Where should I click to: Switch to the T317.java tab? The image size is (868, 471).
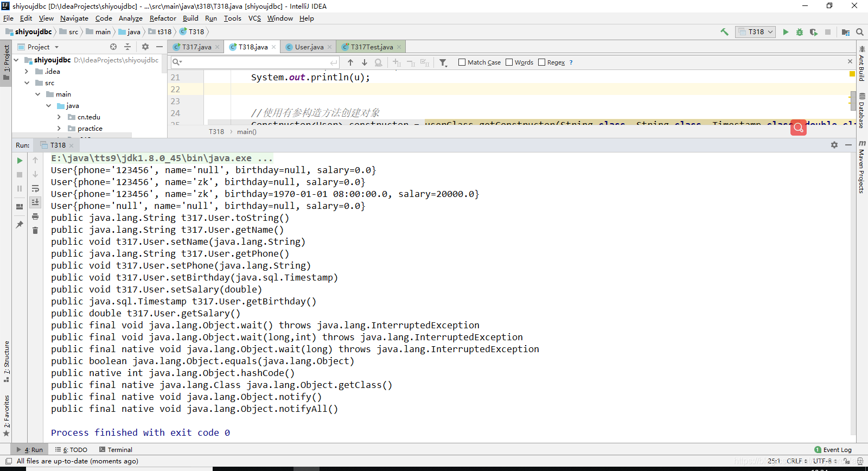pos(196,47)
